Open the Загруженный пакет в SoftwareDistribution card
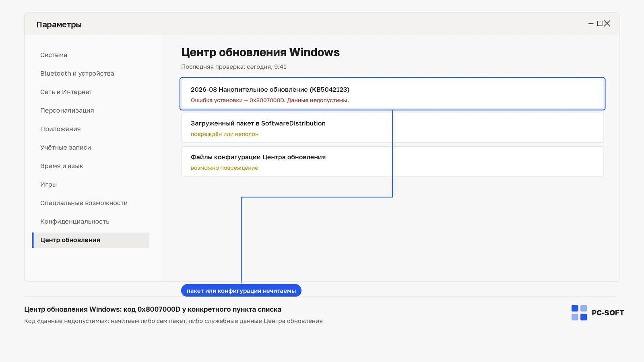The image size is (644, 362). click(x=392, y=128)
